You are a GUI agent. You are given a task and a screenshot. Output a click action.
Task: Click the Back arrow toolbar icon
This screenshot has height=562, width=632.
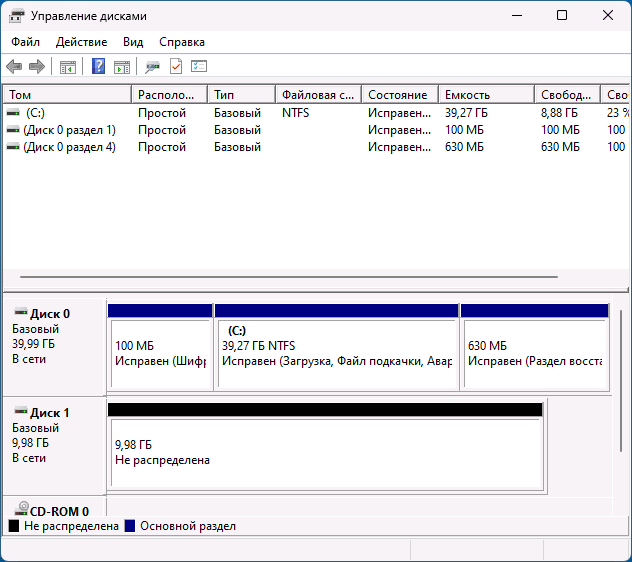pyautogui.click(x=14, y=67)
